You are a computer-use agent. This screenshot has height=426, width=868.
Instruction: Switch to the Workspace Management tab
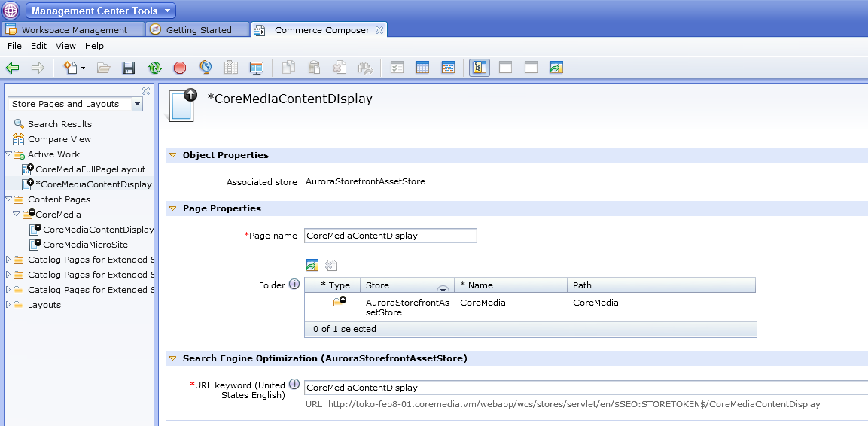[74, 30]
